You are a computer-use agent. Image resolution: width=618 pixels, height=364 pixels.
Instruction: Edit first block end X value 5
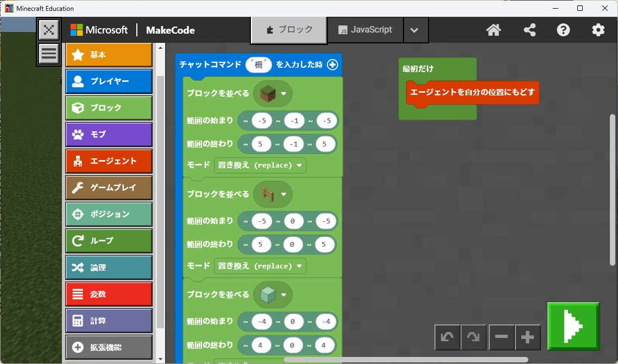261,144
